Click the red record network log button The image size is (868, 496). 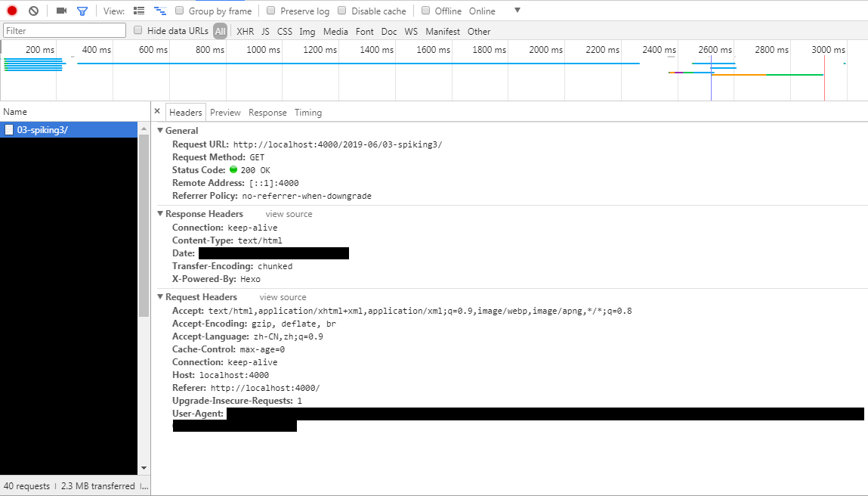[12, 11]
